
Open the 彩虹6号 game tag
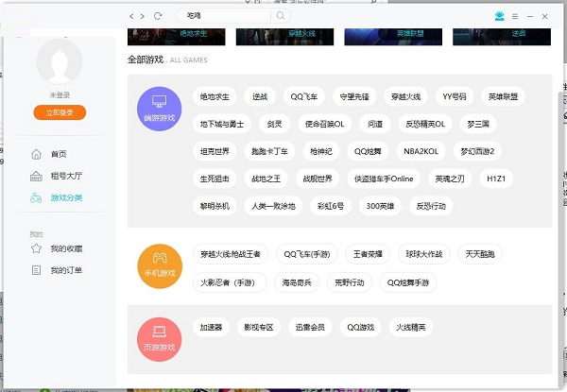pos(331,206)
